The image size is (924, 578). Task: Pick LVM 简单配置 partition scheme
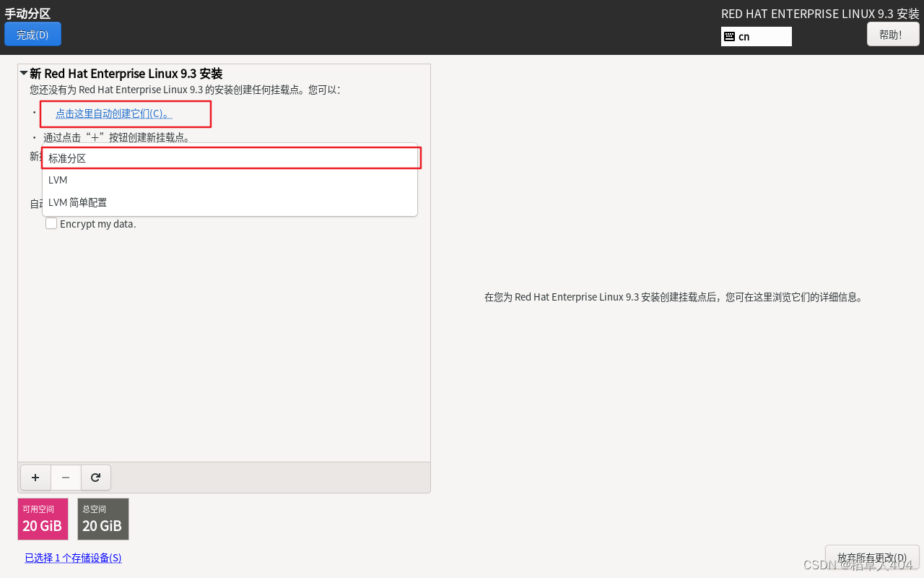(x=230, y=202)
